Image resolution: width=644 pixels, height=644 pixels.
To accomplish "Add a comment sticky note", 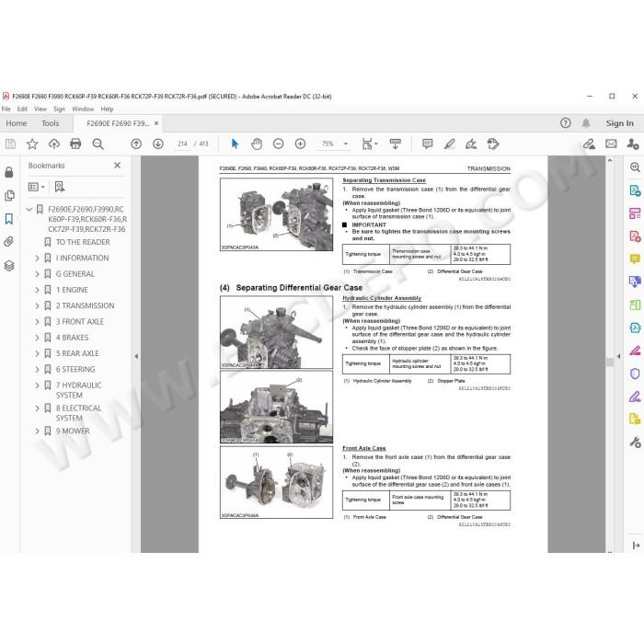I will pos(428,144).
